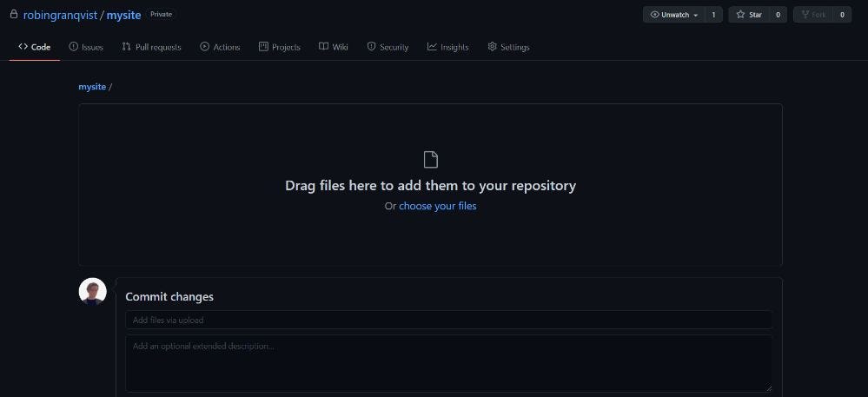Switch to the Code tab
The width and height of the screenshot is (868, 397).
[35, 47]
